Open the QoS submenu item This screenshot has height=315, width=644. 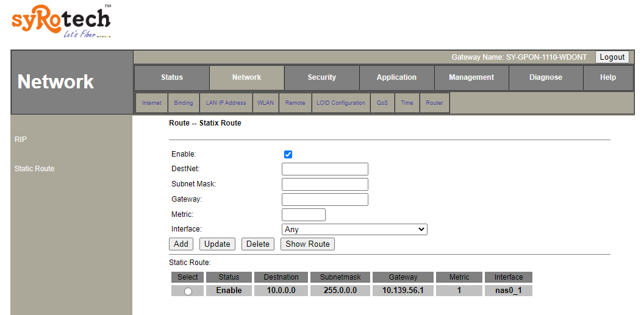(382, 103)
